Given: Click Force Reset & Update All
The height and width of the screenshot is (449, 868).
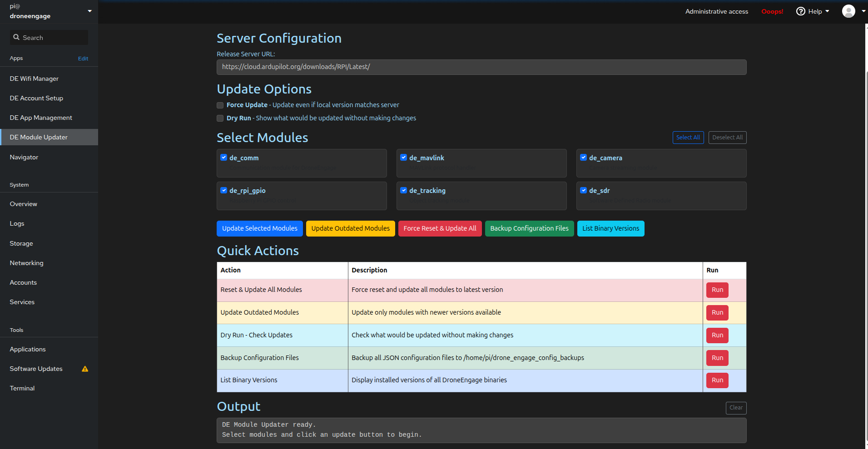Looking at the screenshot, I should click(439, 228).
